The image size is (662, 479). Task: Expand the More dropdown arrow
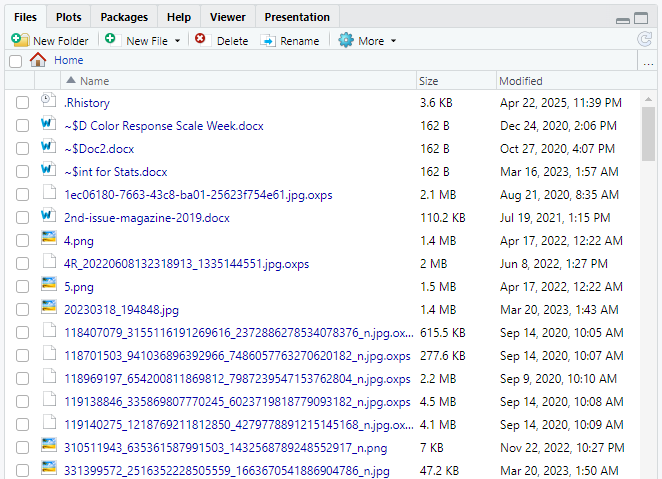point(393,41)
